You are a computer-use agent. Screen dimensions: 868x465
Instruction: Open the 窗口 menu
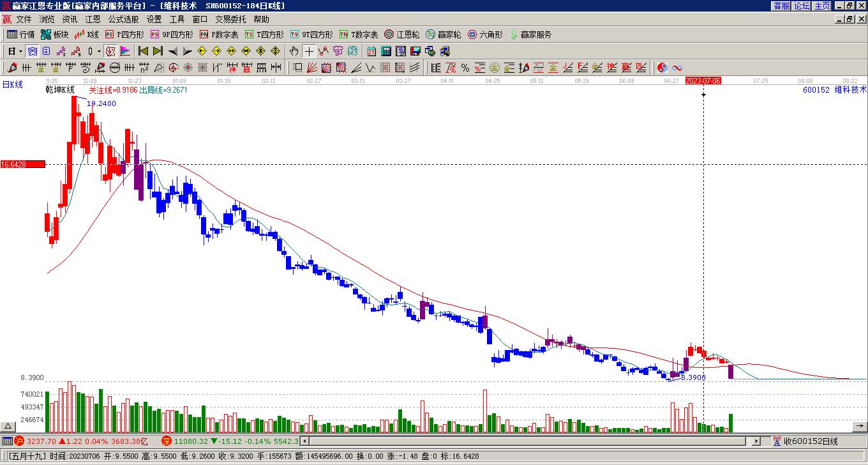coord(200,19)
